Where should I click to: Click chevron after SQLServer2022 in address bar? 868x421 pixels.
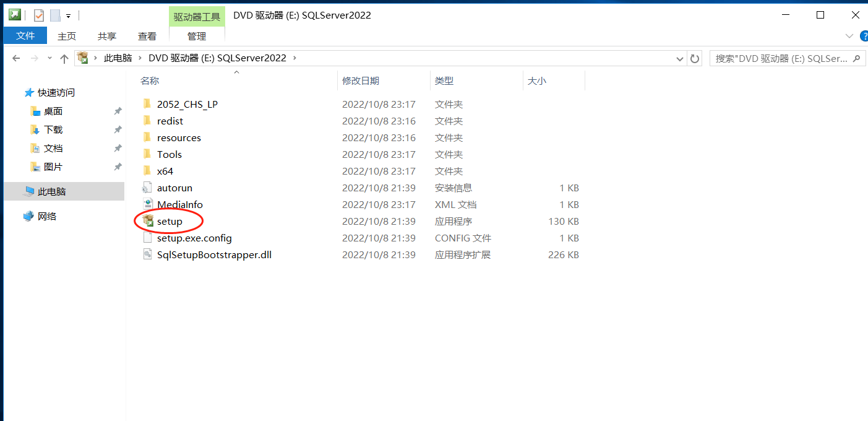click(294, 58)
